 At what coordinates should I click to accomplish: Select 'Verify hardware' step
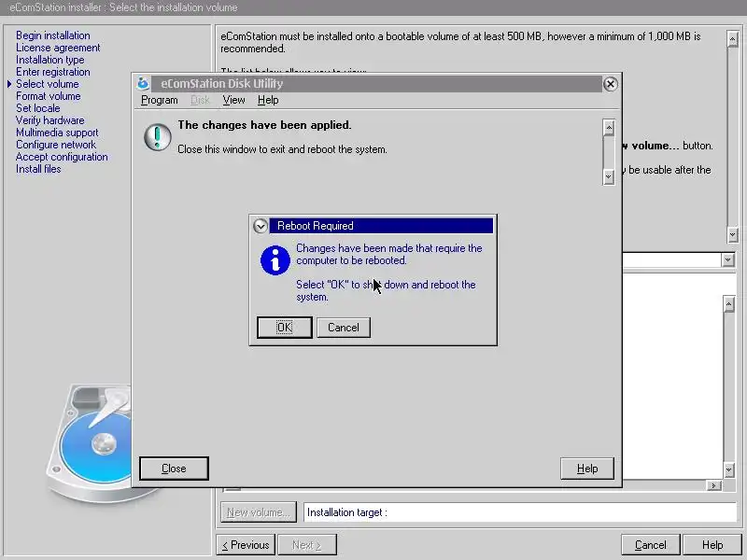(x=50, y=120)
